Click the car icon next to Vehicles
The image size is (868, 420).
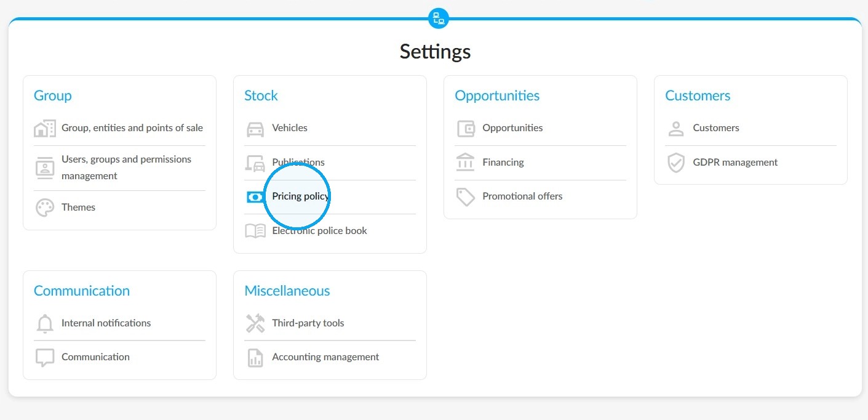pyautogui.click(x=255, y=129)
